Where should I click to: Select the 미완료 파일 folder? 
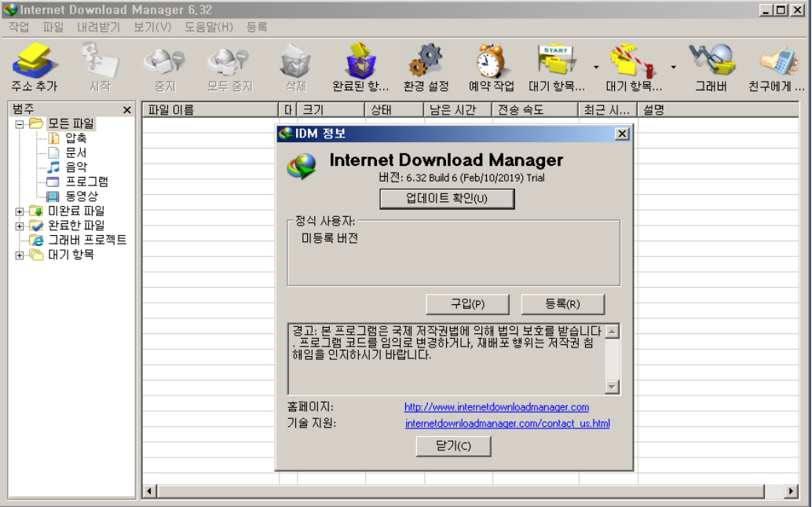(76, 211)
